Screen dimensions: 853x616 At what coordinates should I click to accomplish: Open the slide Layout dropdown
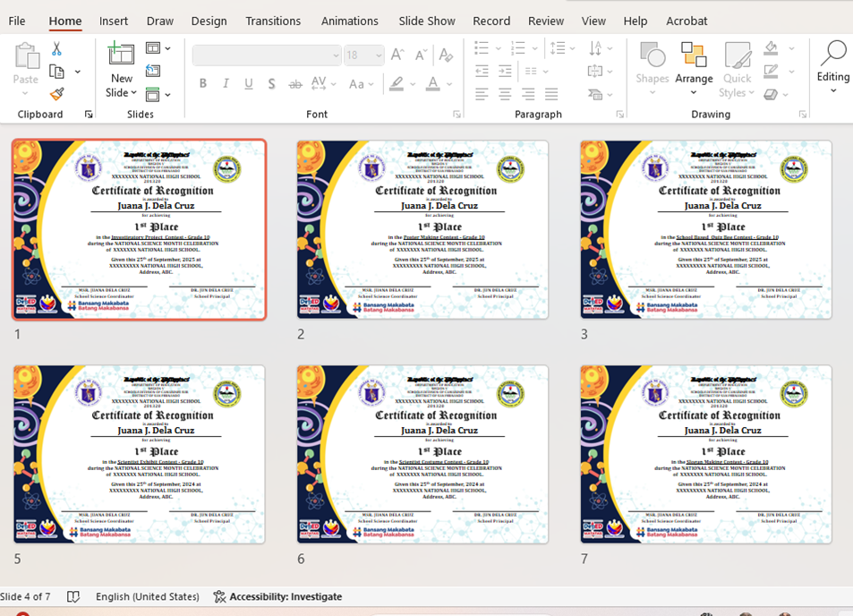tap(158, 47)
